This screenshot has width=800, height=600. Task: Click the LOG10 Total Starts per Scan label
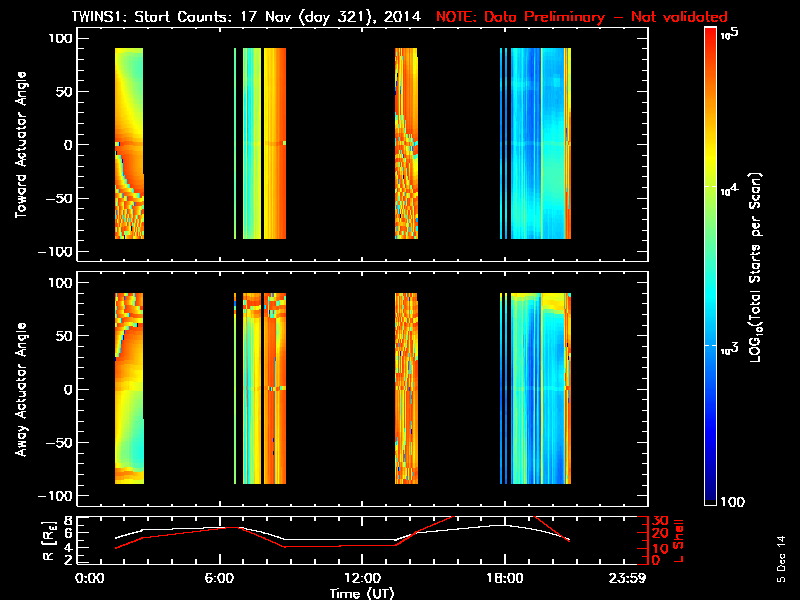coord(756,267)
